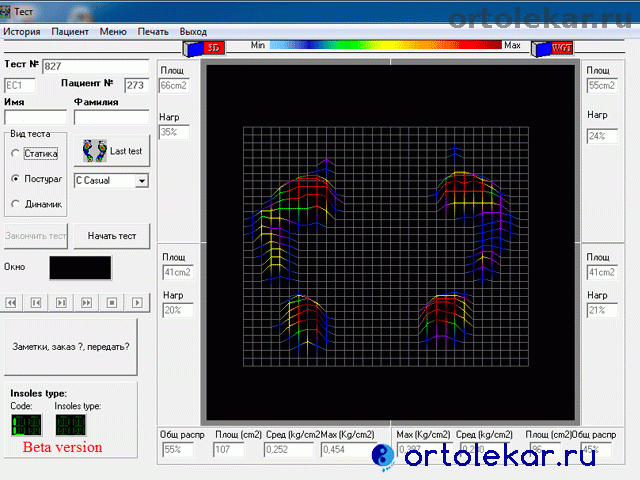Jump to the previous frame
Screen dimensions: 640x480
36,302
